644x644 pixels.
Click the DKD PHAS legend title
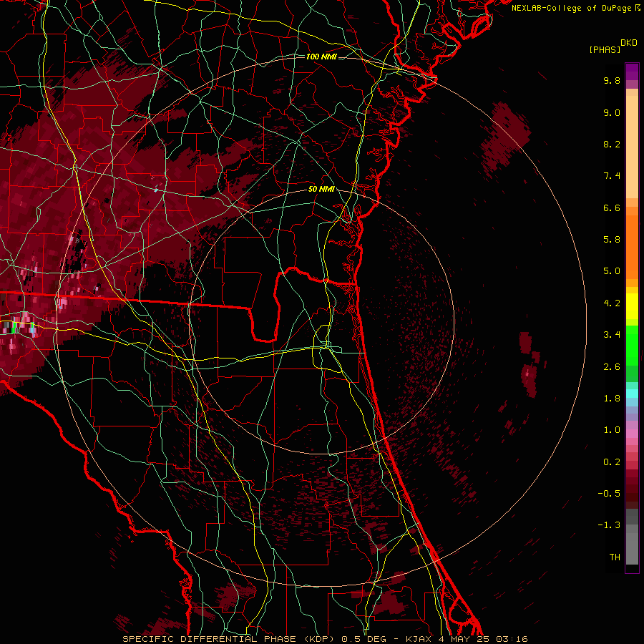[613, 47]
